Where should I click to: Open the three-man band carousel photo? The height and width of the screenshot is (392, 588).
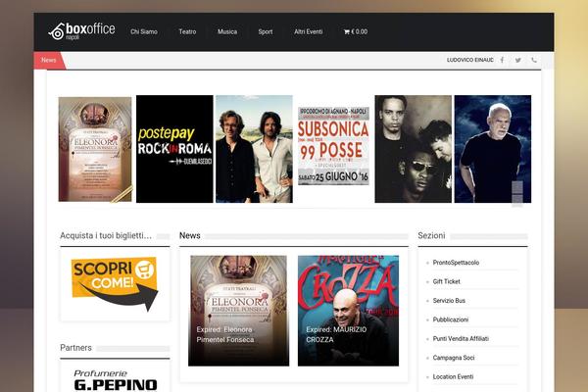(414, 149)
